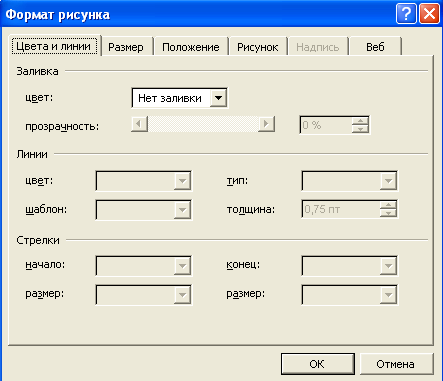Confirm with the ОК button
The image size is (443, 381).
(317, 364)
